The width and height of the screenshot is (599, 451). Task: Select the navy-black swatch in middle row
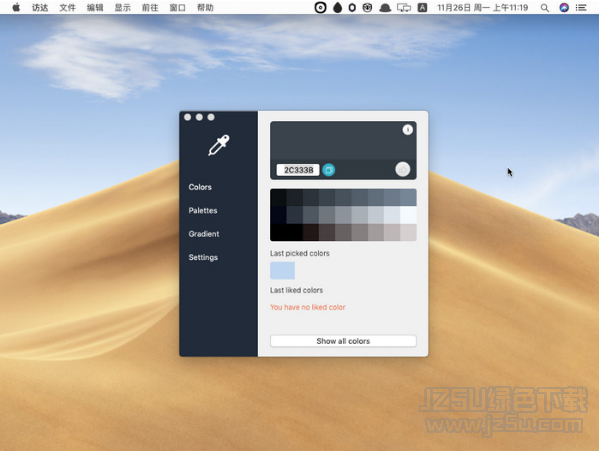coord(278,215)
